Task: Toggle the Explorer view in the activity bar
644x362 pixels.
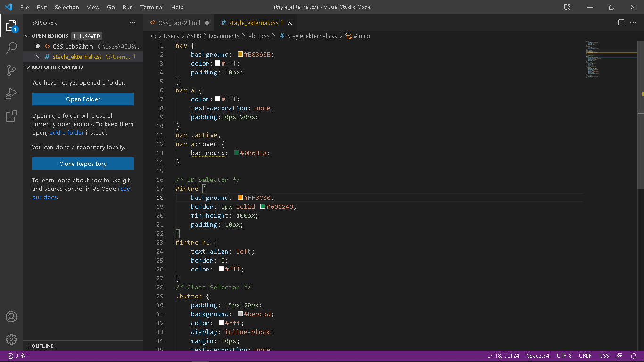Action: [x=11, y=26]
